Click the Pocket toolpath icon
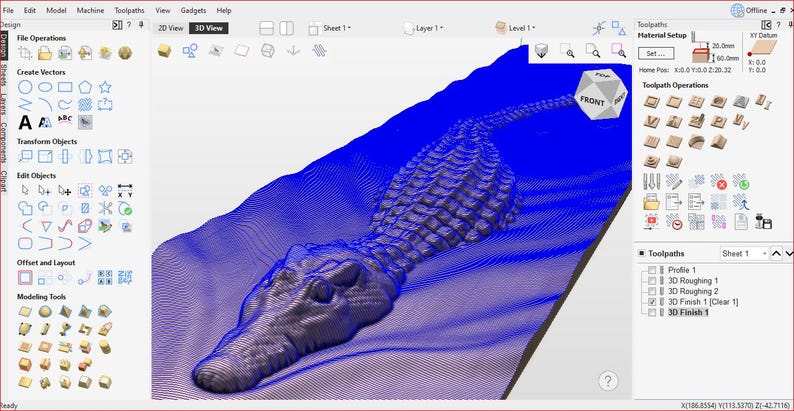The height and width of the screenshot is (411, 794). pyautogui.click(x=673, y=102)
